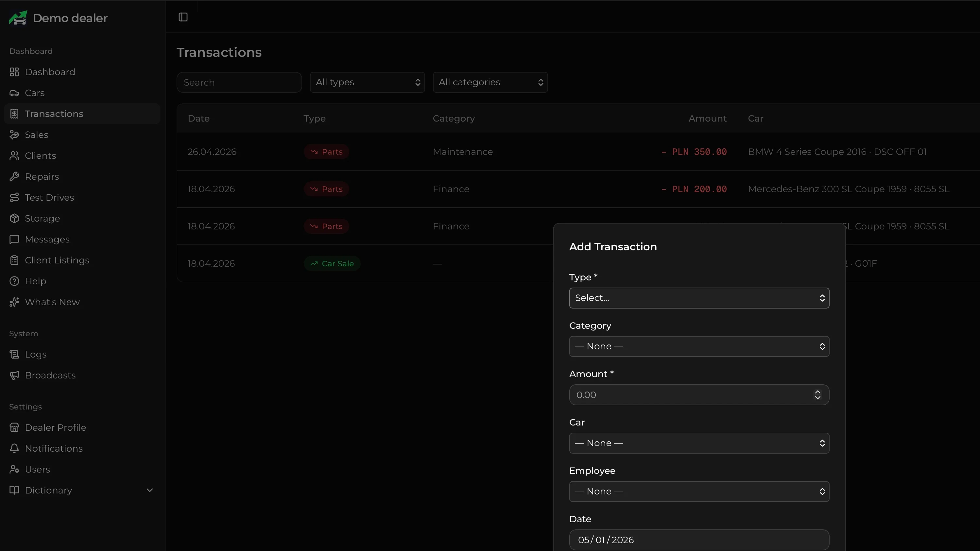Click the Dictionary book icon
This screenshot has height=551, width=980.
[x=14, y=490]
